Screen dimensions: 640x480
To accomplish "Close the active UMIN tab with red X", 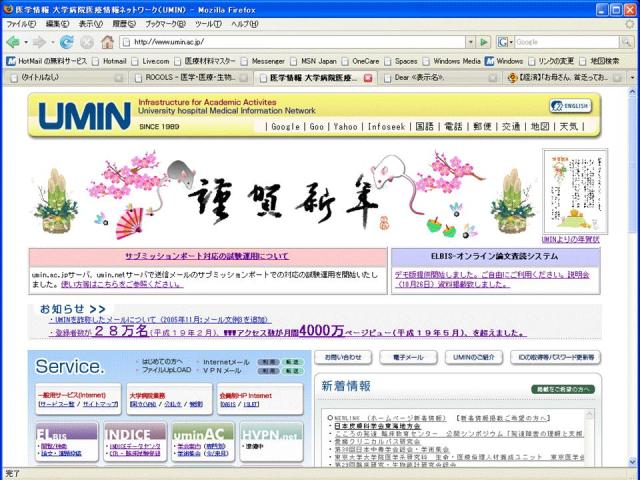I will point(368,77).
